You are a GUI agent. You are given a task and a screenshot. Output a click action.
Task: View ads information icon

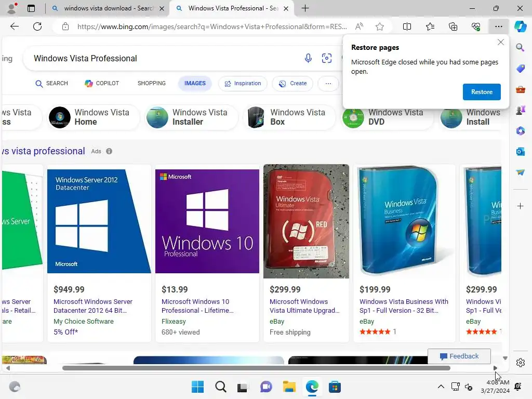click(x=109, y=151)
